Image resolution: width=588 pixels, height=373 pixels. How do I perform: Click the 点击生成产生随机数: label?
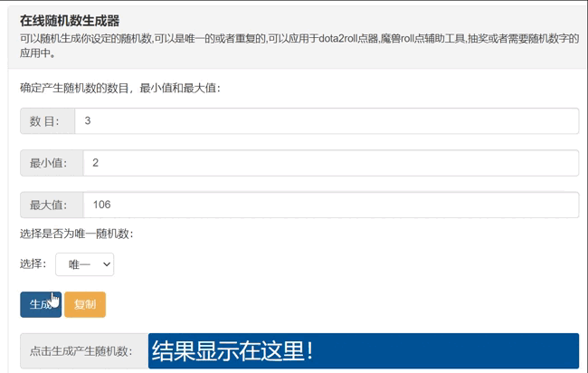(84, 351)
